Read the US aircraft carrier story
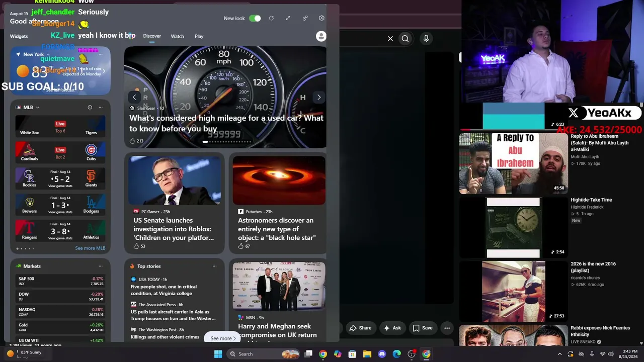This screenshot has width=644, height=362. pyautogui.click(x=173, y=315)
